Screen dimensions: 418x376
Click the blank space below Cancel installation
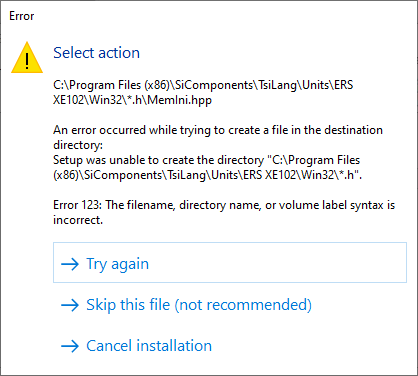click(x=217, y=365)
